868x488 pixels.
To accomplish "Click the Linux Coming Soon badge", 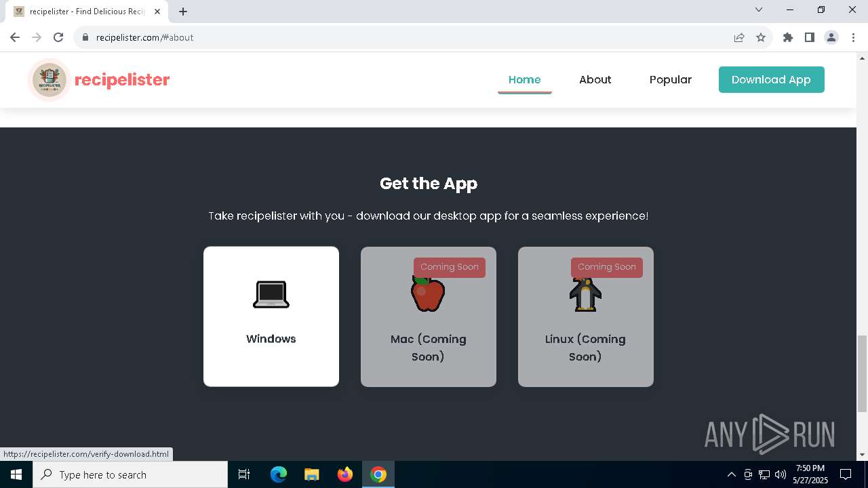I will tap(607, 267).
